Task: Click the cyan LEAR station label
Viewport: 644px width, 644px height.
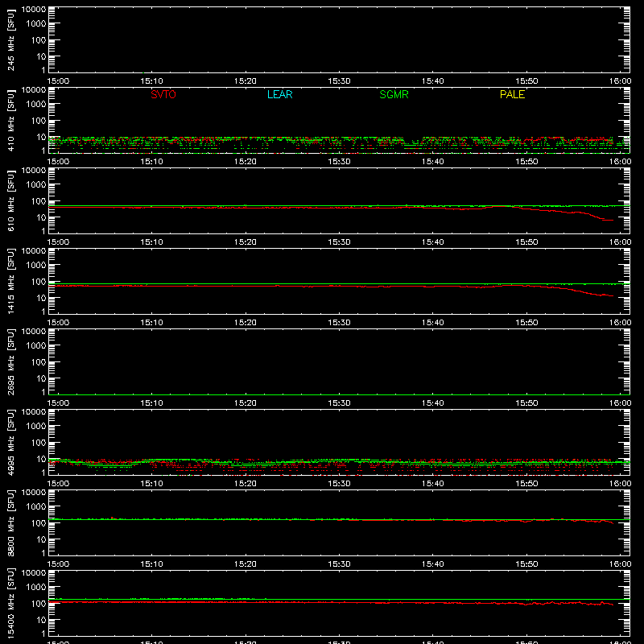Action: tap(279, 94)
